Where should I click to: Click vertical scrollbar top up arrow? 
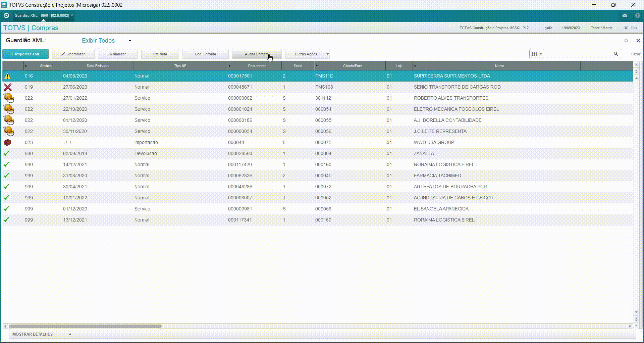click(636, 64)
